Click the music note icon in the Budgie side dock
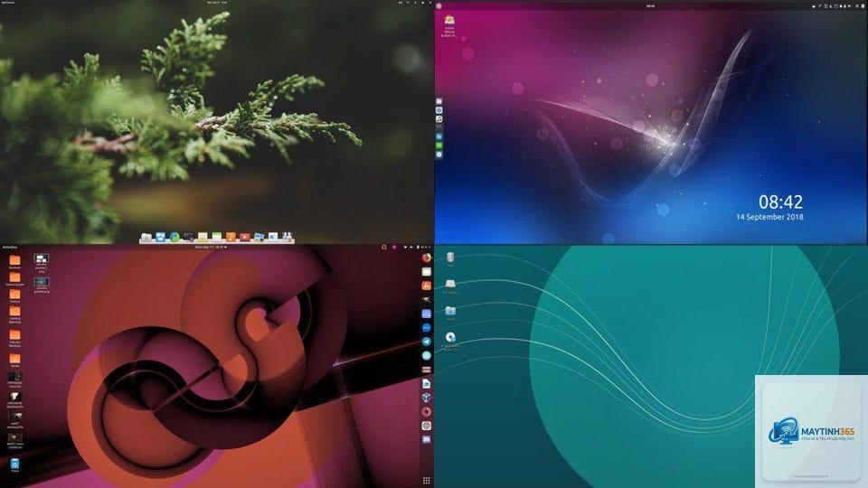868x488 pixels. coord(439,119)
